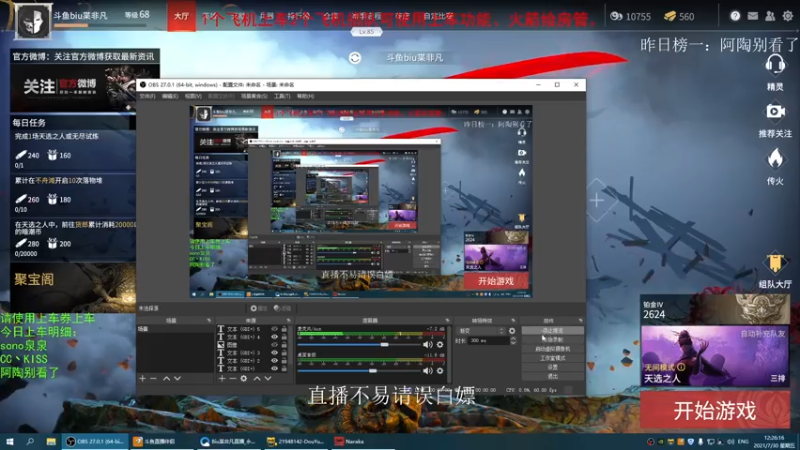Move scene down with arrow icon
The image size is (800, 450).
coord(177,379)
